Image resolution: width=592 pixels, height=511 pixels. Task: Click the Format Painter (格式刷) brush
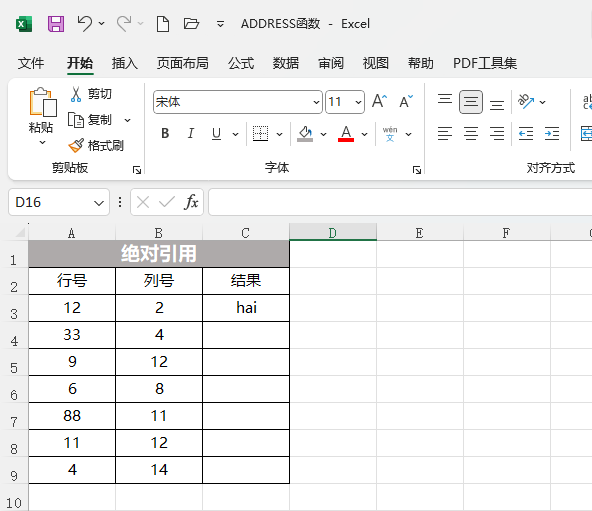coord(96,146)
